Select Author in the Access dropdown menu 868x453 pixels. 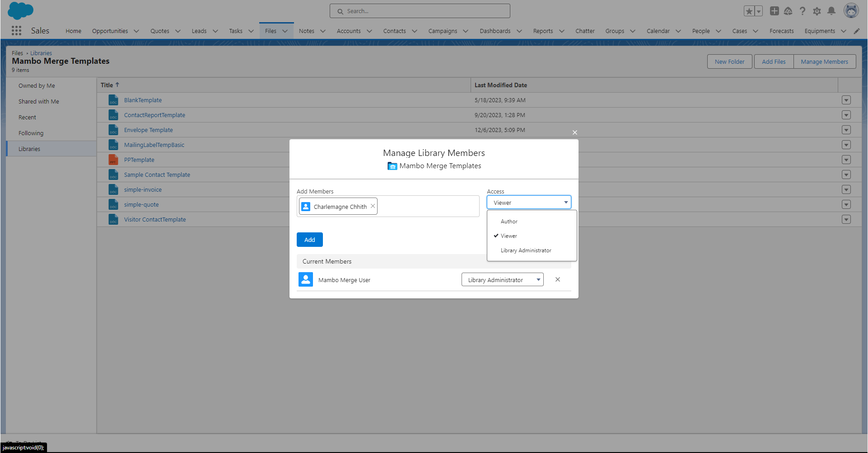pyautogui.click(x=509, y=221)
